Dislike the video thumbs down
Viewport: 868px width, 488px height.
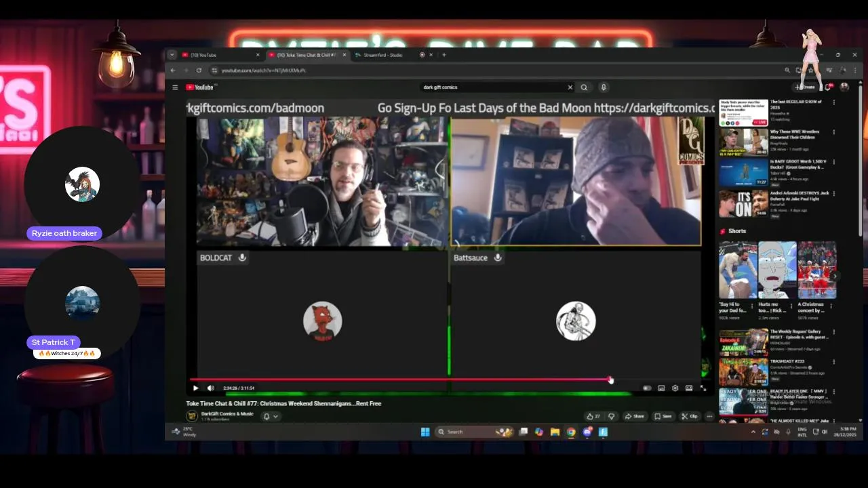tap(612, 416)
